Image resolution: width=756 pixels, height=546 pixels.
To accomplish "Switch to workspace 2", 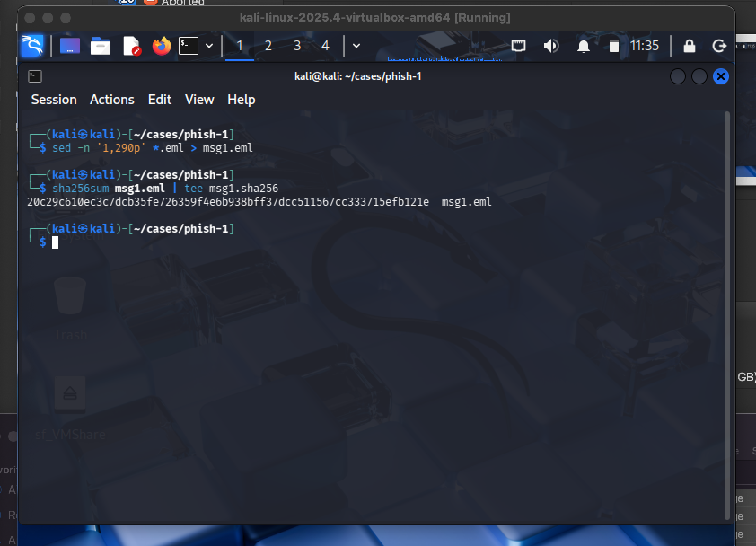I will 268,46.
